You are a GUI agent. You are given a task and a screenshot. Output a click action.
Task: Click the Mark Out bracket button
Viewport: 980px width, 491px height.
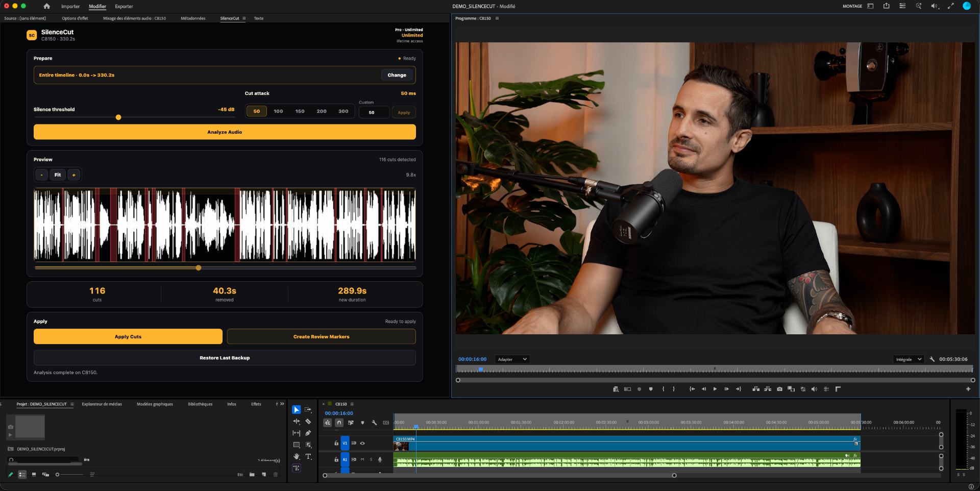point(674,389)
